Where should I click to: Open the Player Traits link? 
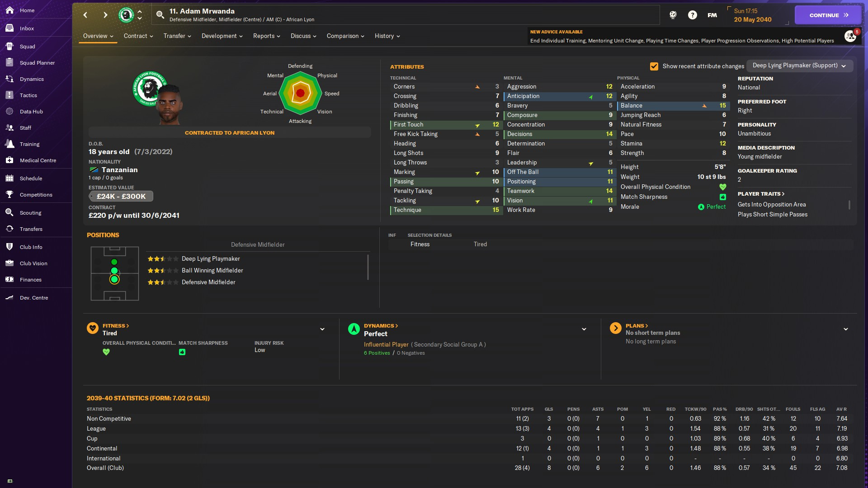point(761,194)
